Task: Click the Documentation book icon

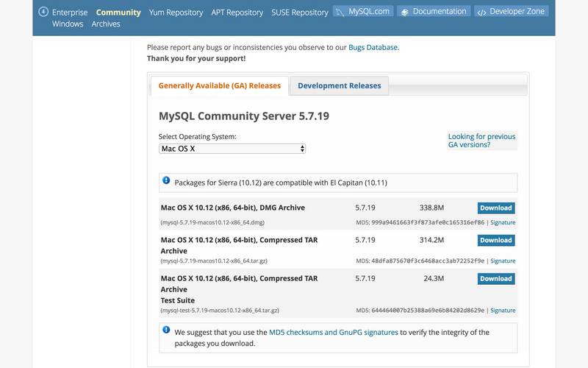Action: tap(405, 13)
